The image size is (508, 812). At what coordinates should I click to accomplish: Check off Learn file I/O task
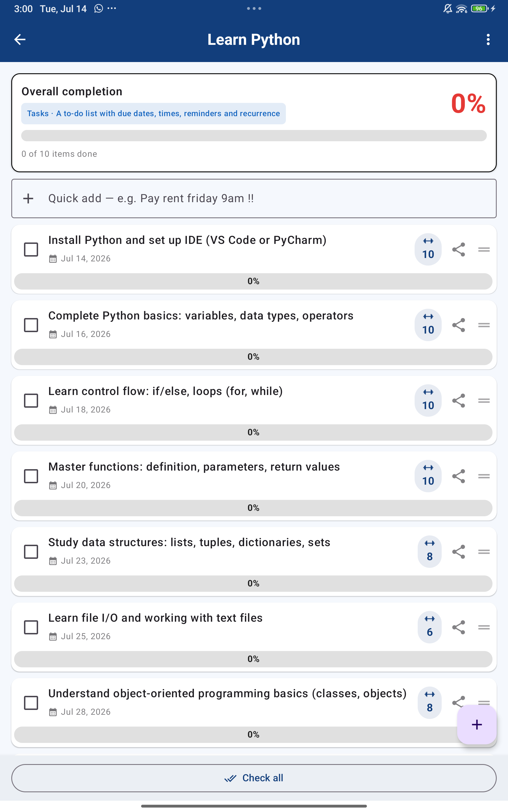click(x=31, y=627)
